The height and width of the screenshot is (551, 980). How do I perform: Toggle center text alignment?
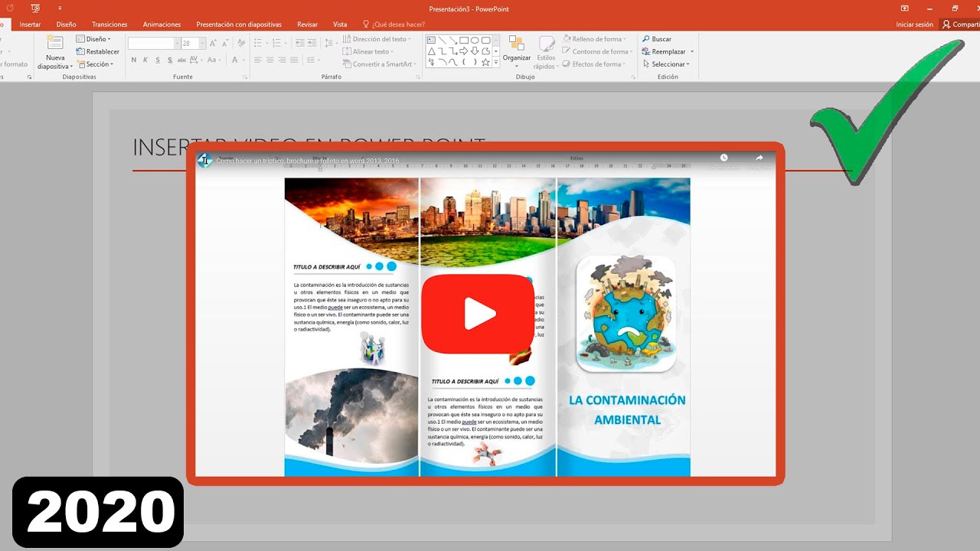pos(269,60)
